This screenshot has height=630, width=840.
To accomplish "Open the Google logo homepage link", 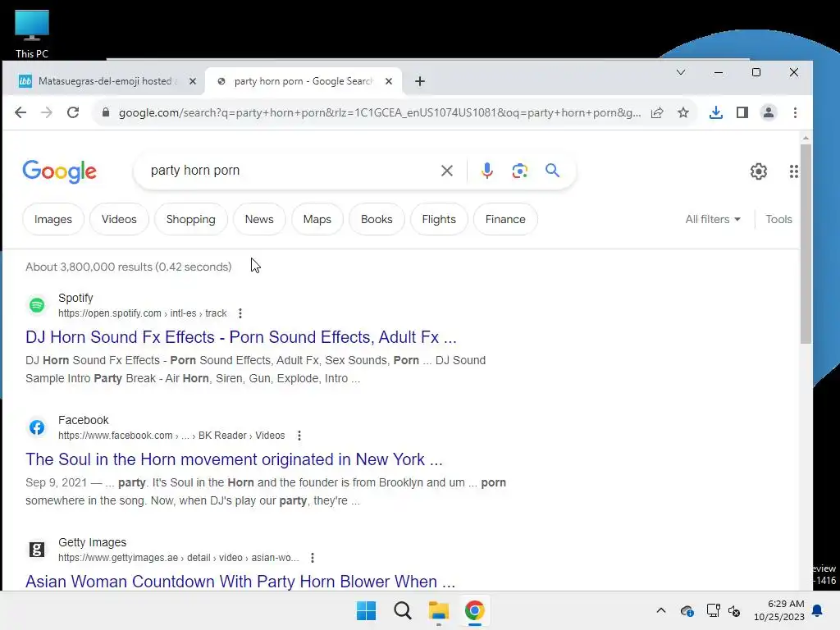I will [59, 171].
